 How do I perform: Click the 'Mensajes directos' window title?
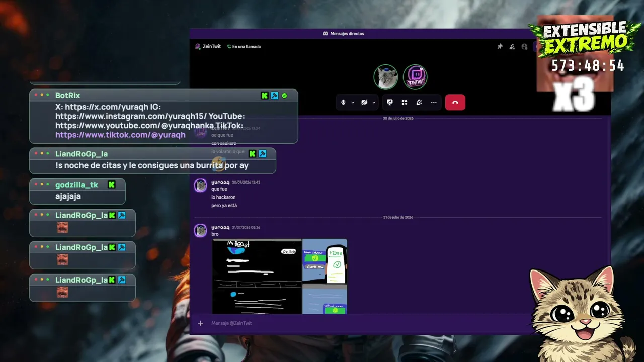click(347, 34)
